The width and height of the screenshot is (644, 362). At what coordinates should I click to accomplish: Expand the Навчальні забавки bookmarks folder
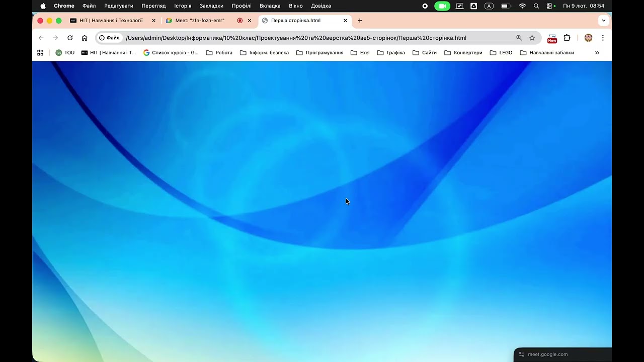[x=547, y=52]
